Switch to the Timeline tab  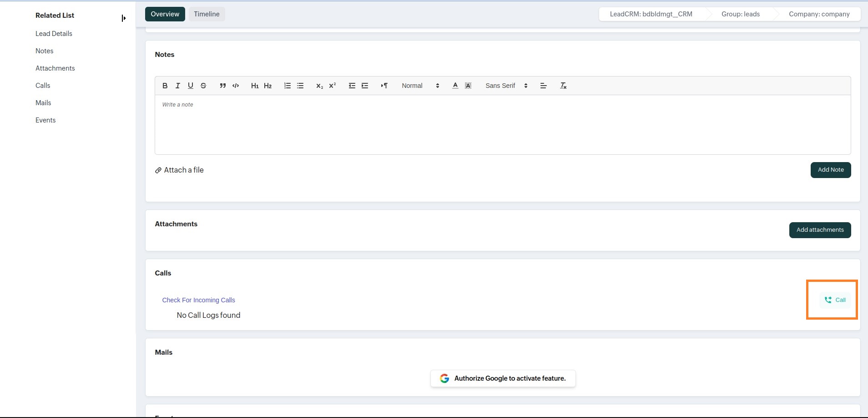[x=207, y=14]
